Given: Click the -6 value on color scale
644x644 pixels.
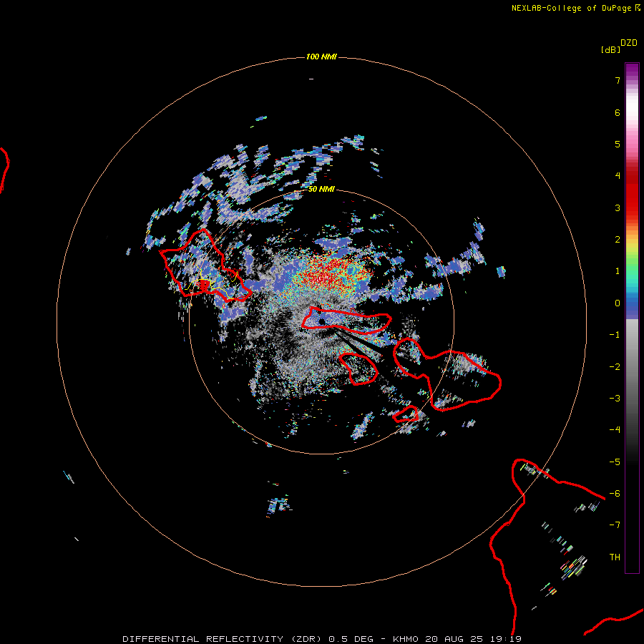Looking at the screenshot, I should click(x=615, y=494).
